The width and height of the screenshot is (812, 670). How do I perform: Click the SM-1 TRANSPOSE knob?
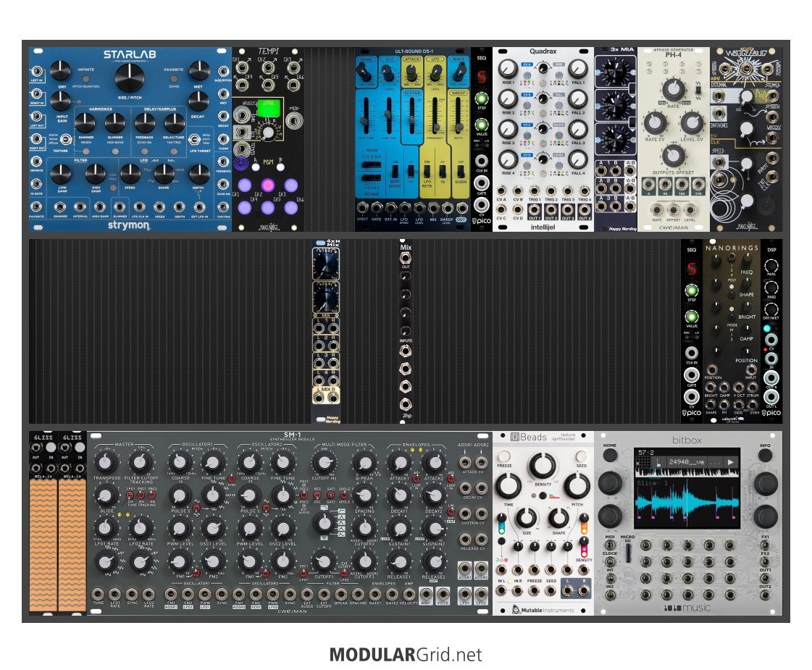tap(105, 462)
